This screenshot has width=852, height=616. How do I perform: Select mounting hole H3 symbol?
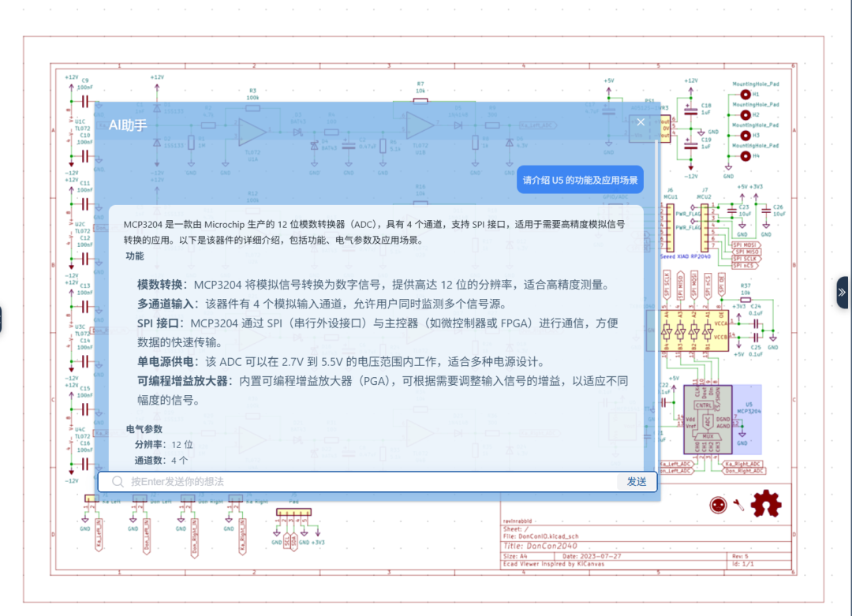(x=745, y=135)
